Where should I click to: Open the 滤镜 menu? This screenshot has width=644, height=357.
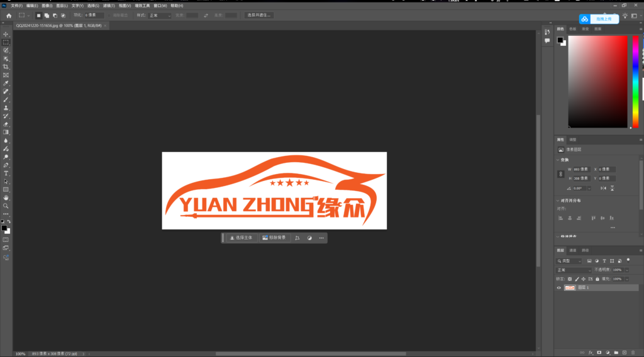pos(109,5)
